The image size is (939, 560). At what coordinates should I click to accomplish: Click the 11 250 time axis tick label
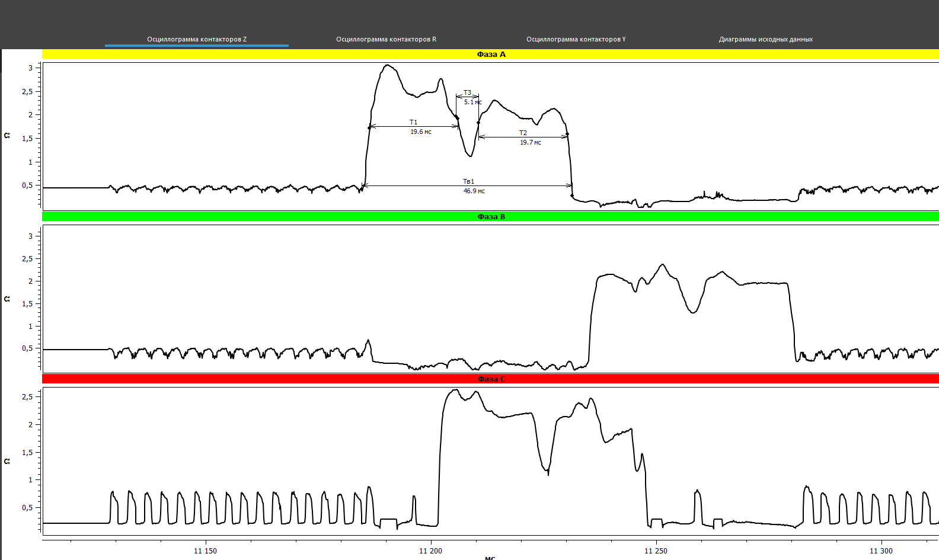pyautogui.click(x=656, y=551)
